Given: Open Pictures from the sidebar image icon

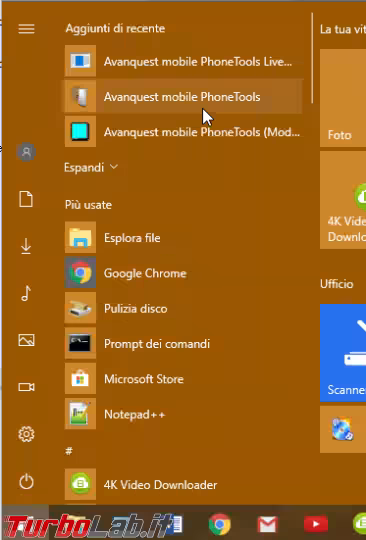Looking at the screenshot, I should tap(26, 340).
